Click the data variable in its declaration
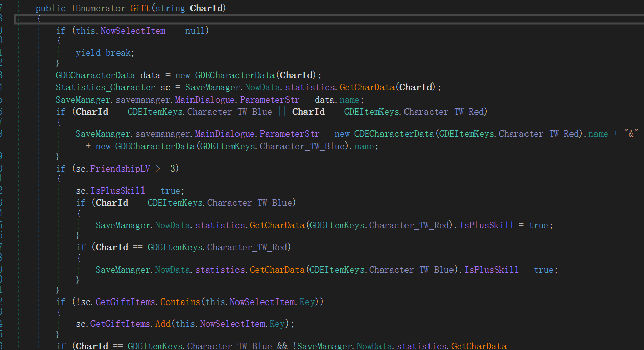644x350 pixels. coord(150,75)
